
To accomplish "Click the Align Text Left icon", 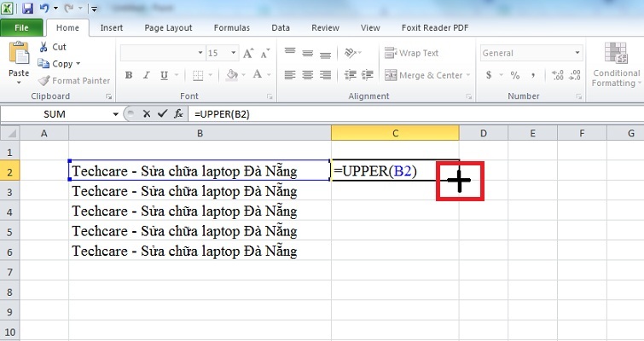I will 290,75.
